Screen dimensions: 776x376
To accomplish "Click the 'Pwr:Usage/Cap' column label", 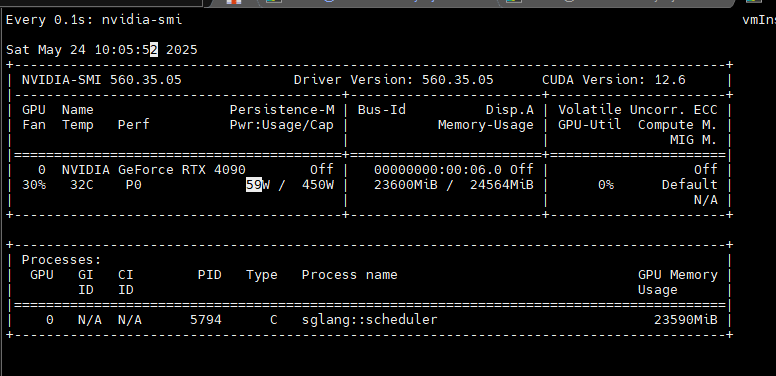I will [x=282, y=125].
